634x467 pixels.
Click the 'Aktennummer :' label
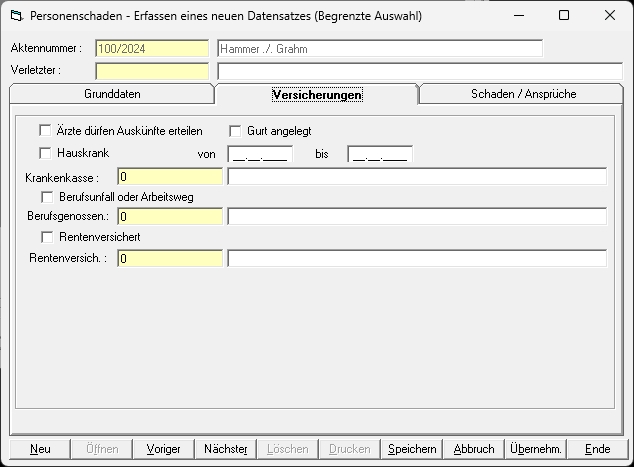pyautogui.click(x=46, y=48)
